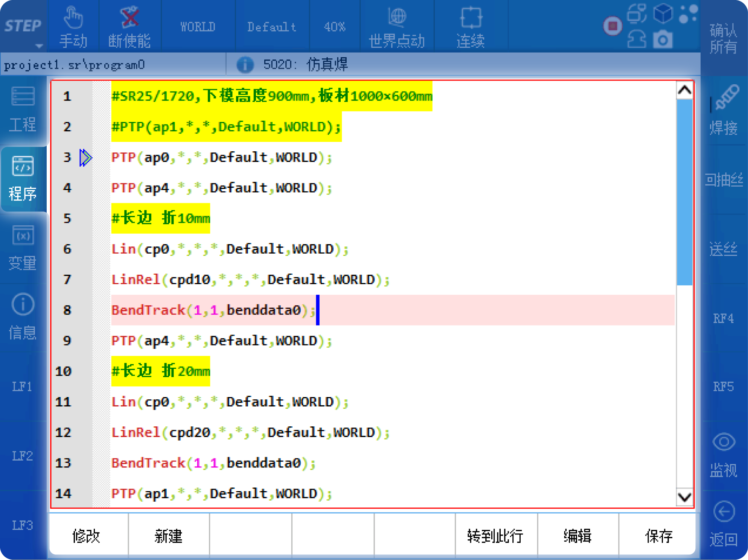Click the 修改 modify button
Viewport: 748px width, 560px height.
(x=88, y=536)
